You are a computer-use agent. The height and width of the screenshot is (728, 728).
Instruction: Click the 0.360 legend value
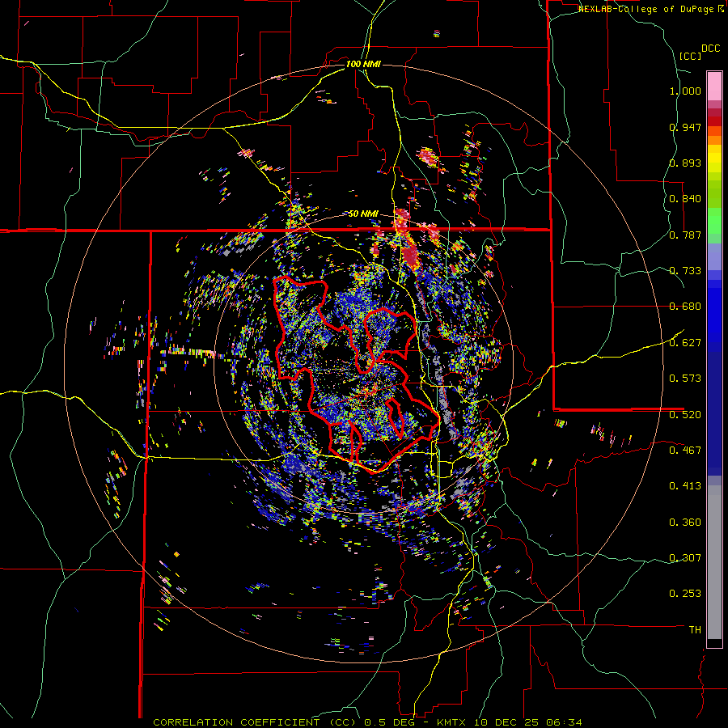[685, 523]
